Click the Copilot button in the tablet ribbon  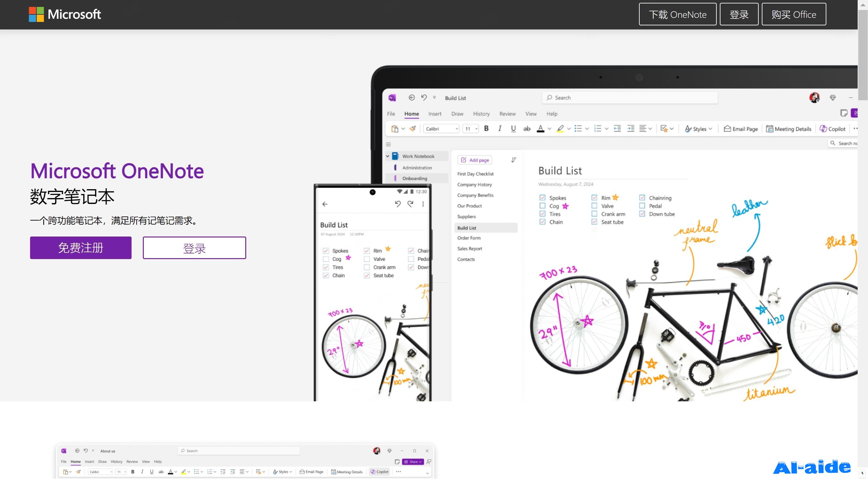(832, 129)
